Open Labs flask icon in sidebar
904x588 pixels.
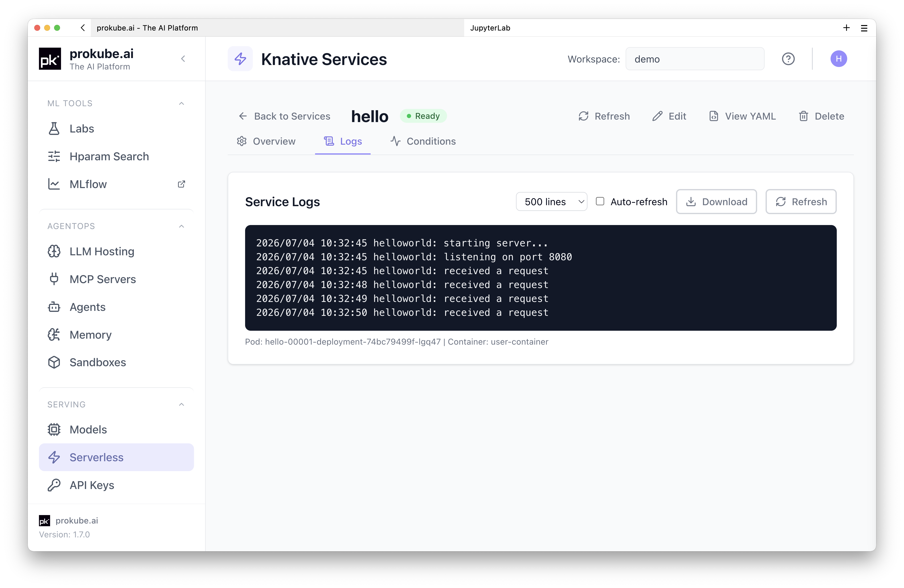54,129
